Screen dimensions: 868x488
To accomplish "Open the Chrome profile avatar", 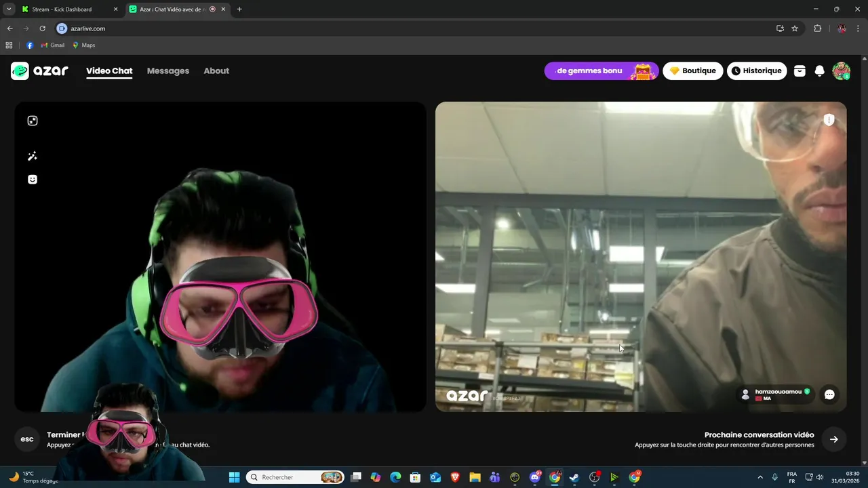I will point(842,28).
